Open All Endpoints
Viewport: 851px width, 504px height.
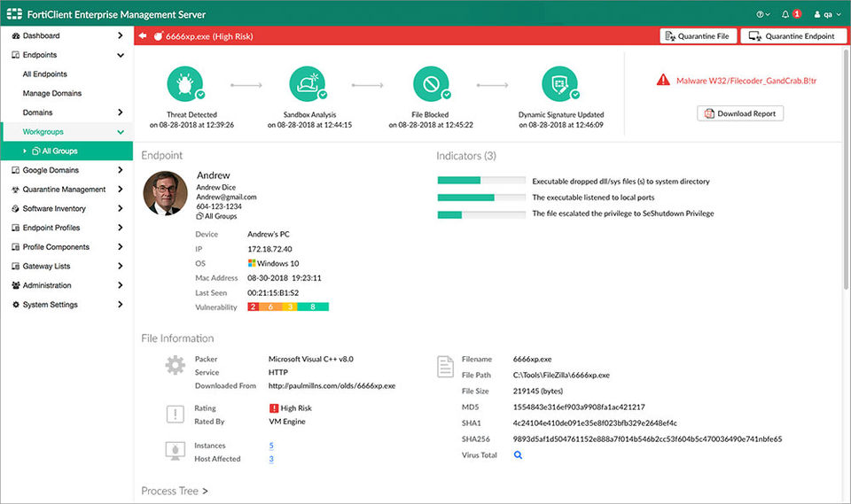[x=44, y=74]
